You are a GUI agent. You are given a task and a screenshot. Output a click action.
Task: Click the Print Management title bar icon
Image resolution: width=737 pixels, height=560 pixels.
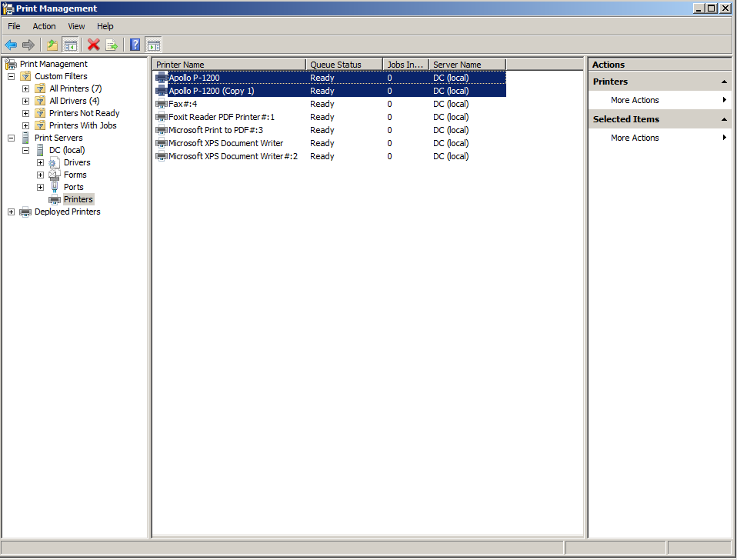click(8, 8)
